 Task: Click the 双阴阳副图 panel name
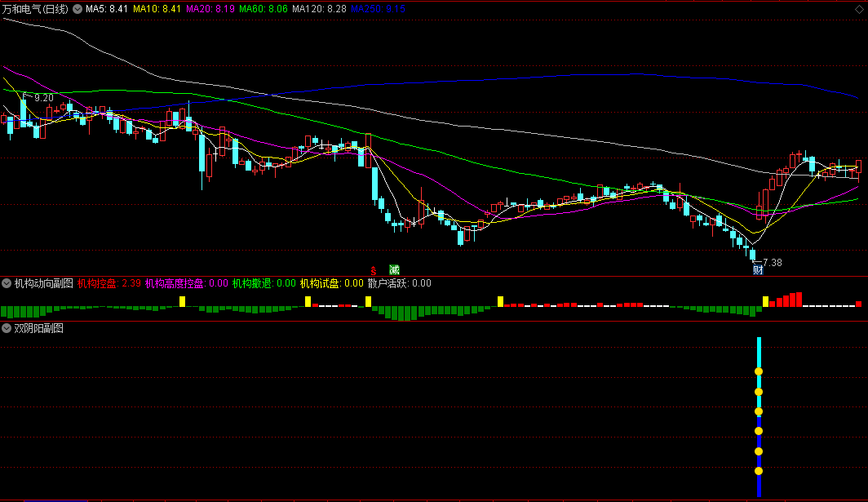[x=39, y=328]
